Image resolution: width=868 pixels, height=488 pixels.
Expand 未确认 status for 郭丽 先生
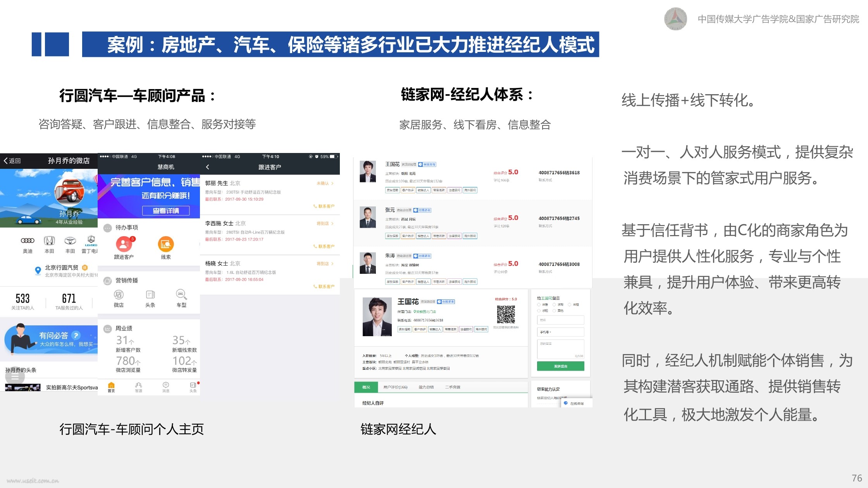[x=325, y=183]
